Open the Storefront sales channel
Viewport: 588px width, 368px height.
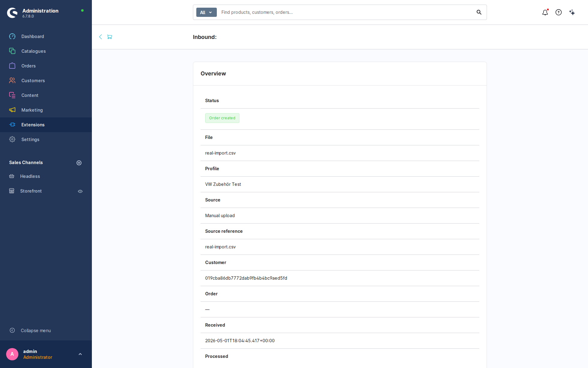[x=31, y=191]
